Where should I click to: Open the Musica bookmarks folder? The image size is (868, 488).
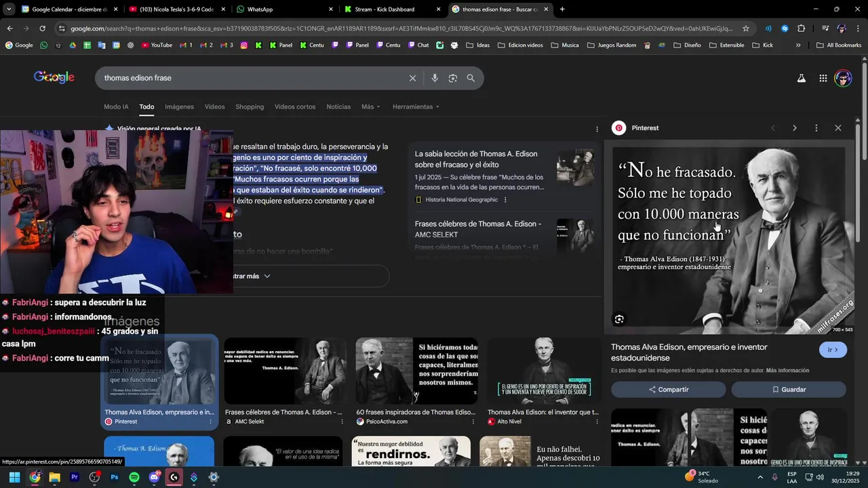[x=564, y=45]
